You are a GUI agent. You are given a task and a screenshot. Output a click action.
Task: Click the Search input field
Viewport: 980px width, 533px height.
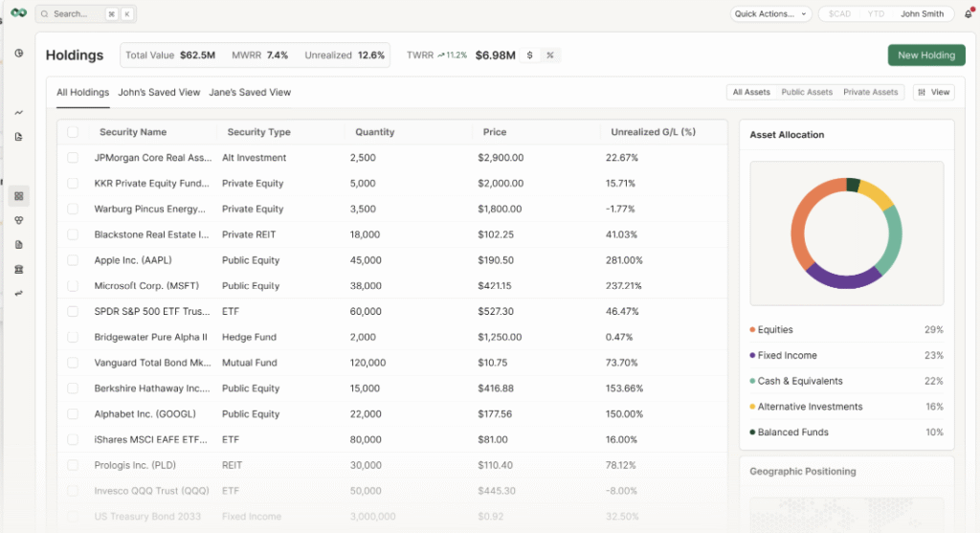click(85, 13)
